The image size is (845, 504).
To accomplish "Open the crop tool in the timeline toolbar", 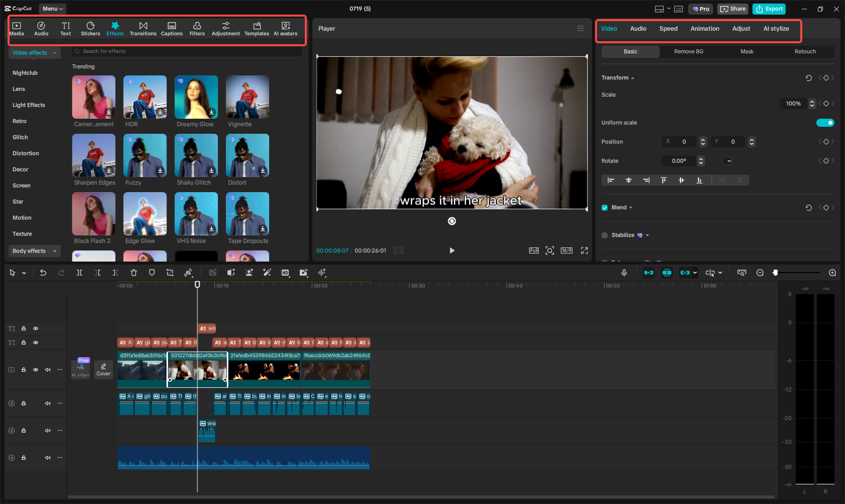I will click(170, 273).
